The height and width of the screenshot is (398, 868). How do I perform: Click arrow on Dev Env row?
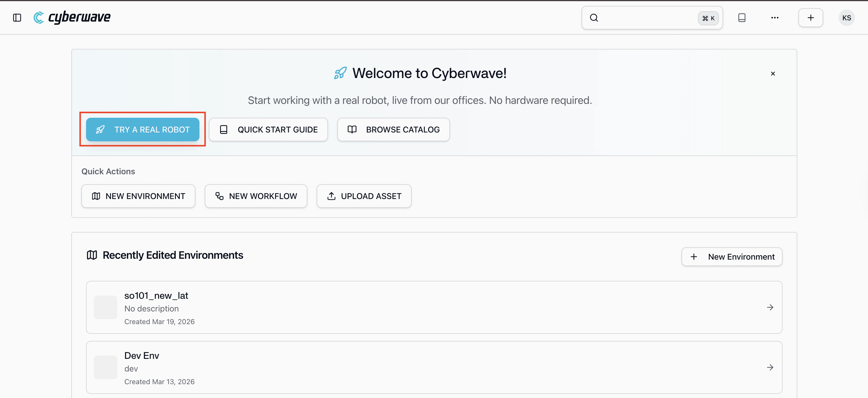770,367
